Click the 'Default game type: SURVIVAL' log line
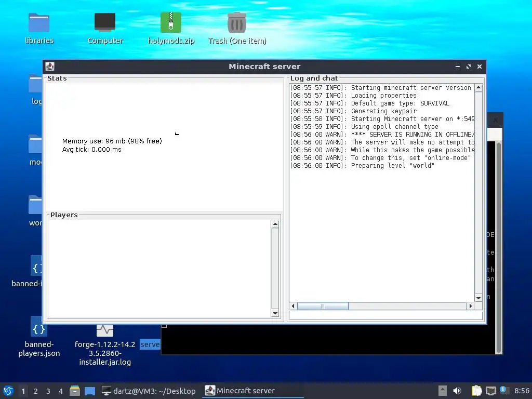 pos(369,103)
